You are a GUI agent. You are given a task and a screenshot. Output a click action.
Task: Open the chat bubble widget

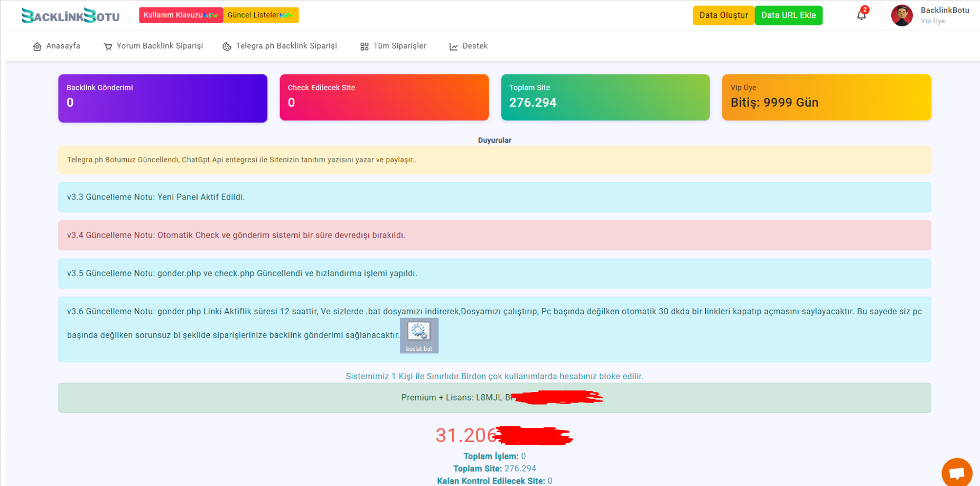pos(957,473)
